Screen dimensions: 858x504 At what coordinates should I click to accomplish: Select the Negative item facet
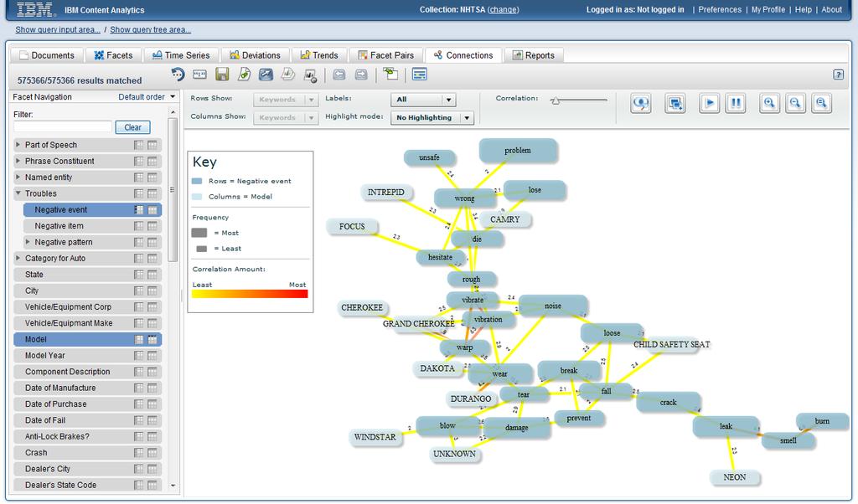click(92, 226)
